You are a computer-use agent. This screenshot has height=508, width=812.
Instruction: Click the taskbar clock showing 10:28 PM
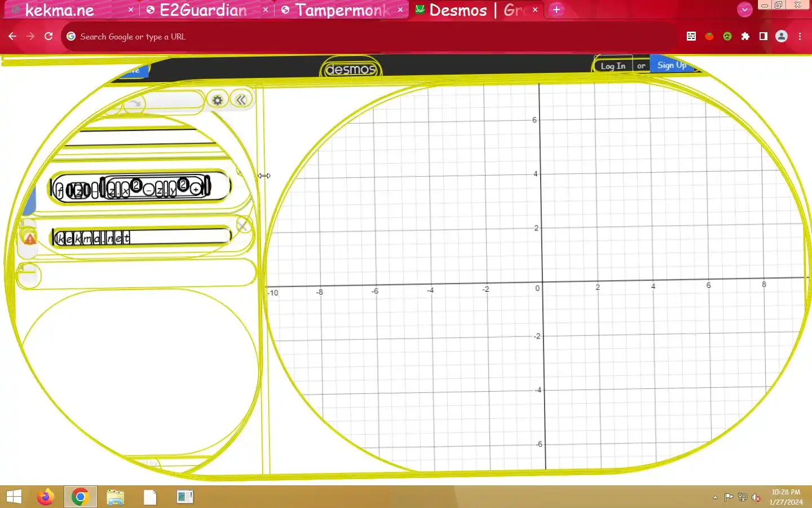786,497
